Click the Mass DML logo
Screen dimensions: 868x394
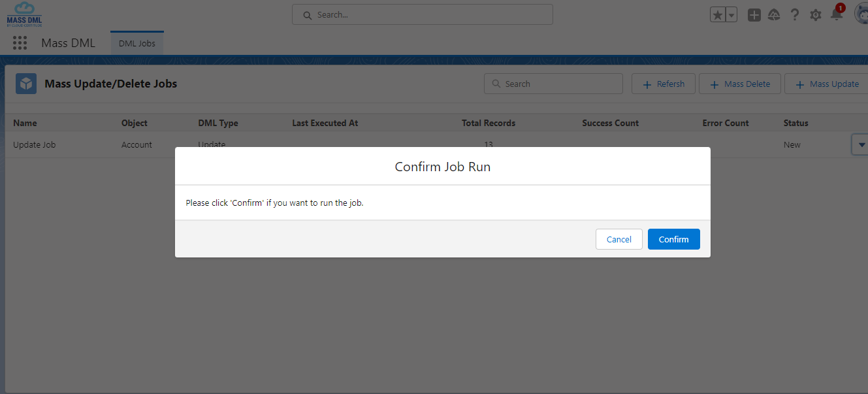tap(24, 14)
